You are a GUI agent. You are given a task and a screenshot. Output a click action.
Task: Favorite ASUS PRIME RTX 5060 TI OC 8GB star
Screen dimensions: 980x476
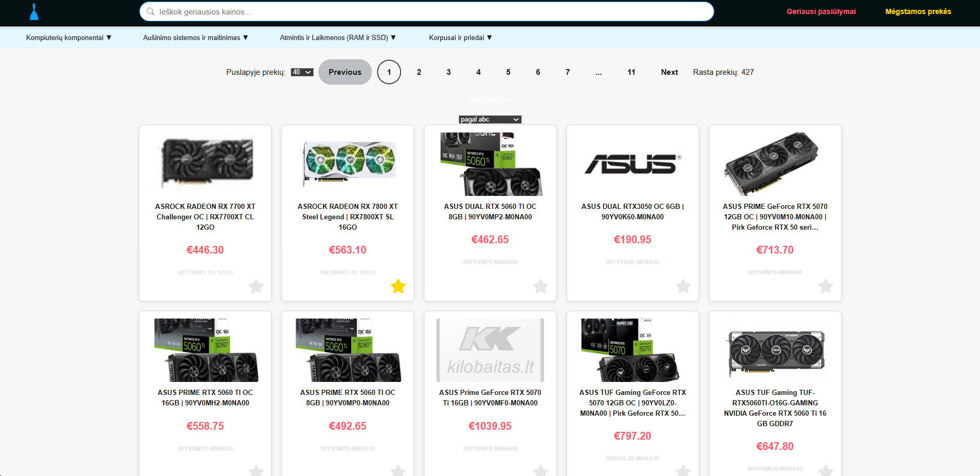[x=398, y=471]
